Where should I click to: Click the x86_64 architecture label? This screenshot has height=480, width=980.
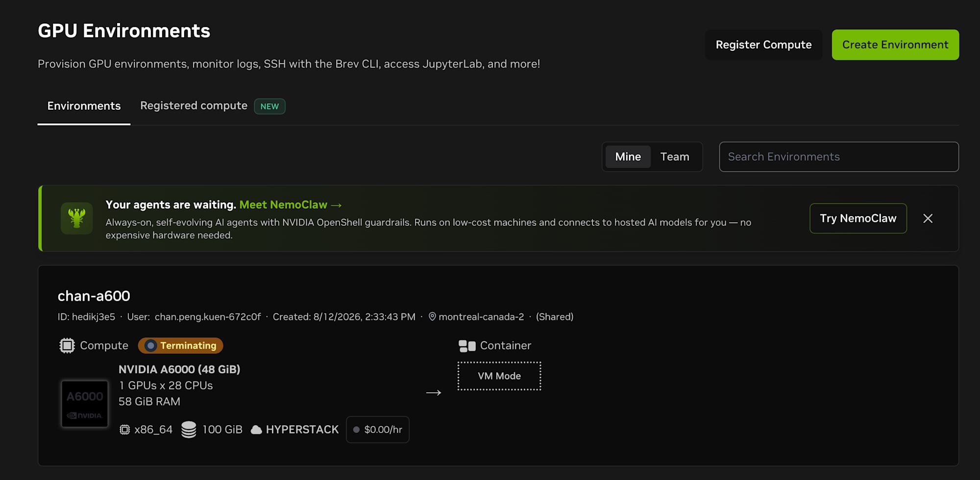(x=153, y=430)
